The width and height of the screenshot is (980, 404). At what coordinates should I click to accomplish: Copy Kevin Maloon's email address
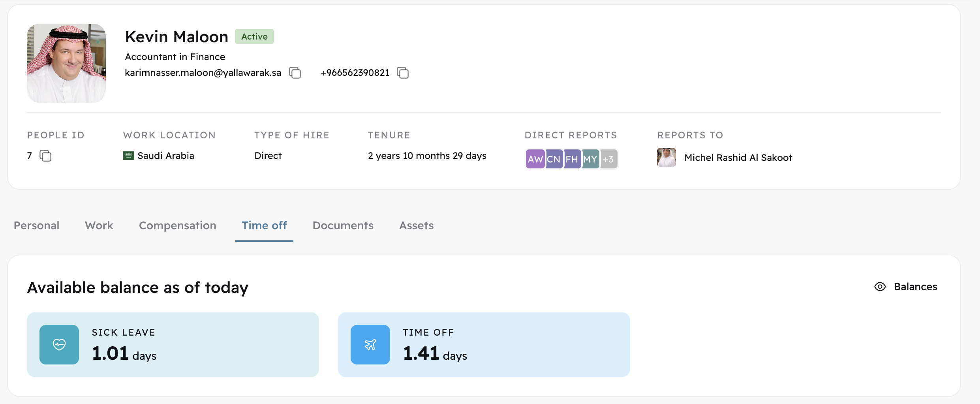(x=295, y=73)
